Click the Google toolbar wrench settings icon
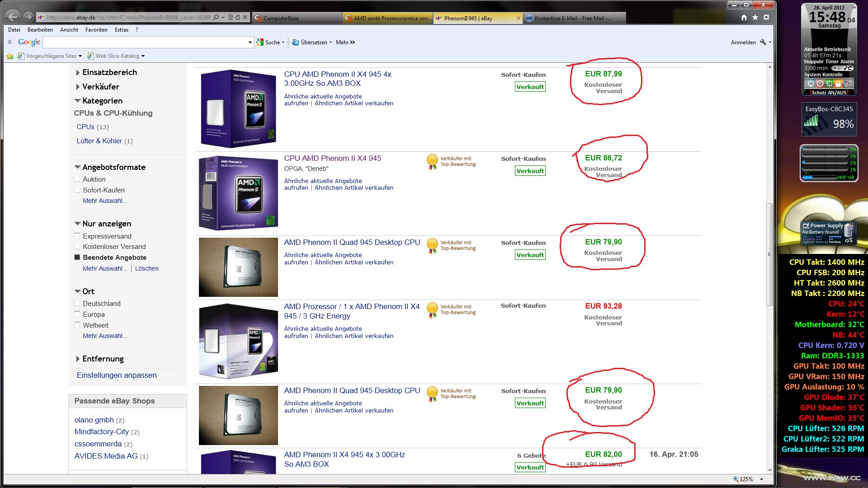The width and height of the screenshot is (868, 488). click(763, 42)
